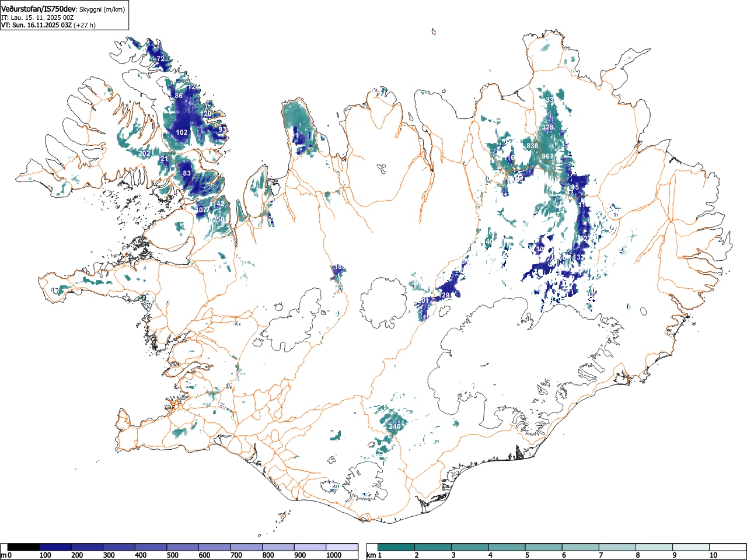Select the 500–600 m legend swatch
The image size is (747, 560).
183,547
